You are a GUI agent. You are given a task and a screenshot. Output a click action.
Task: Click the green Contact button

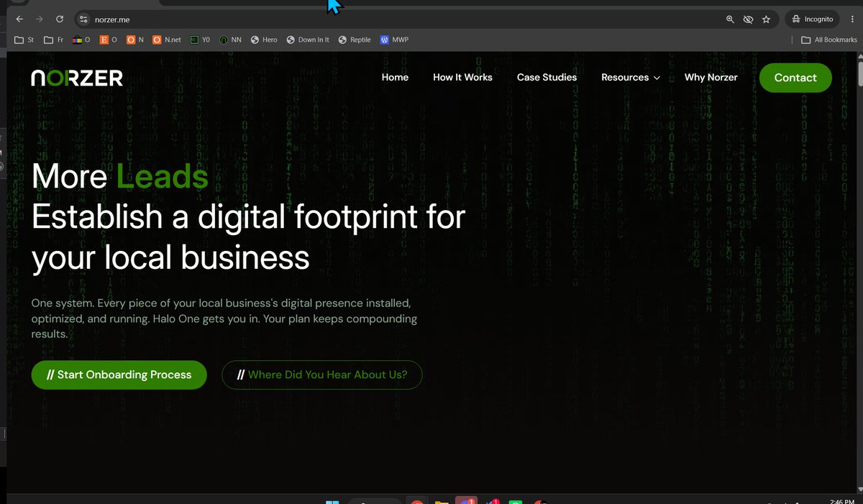[x=795, y=78]
